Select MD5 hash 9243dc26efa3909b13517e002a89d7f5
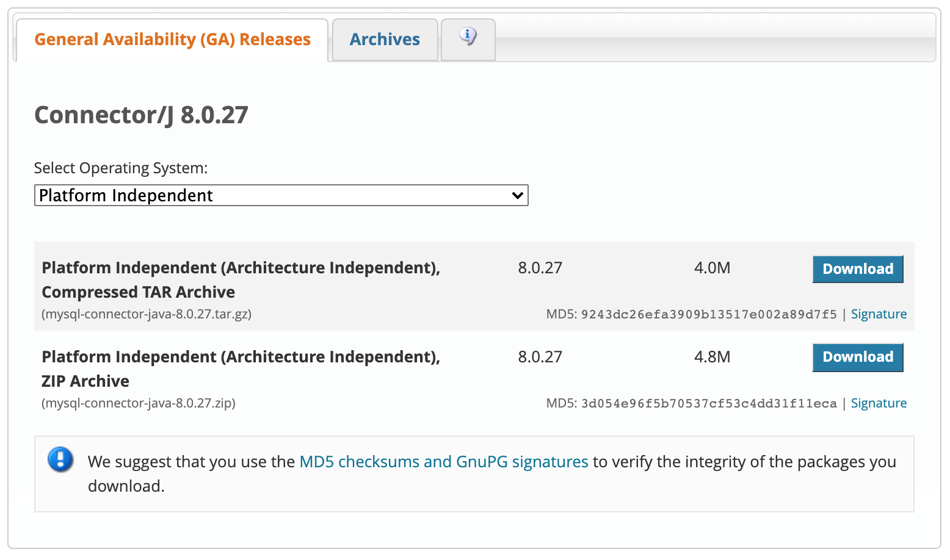The image size is (950, 560). click(x=709, y=315)
